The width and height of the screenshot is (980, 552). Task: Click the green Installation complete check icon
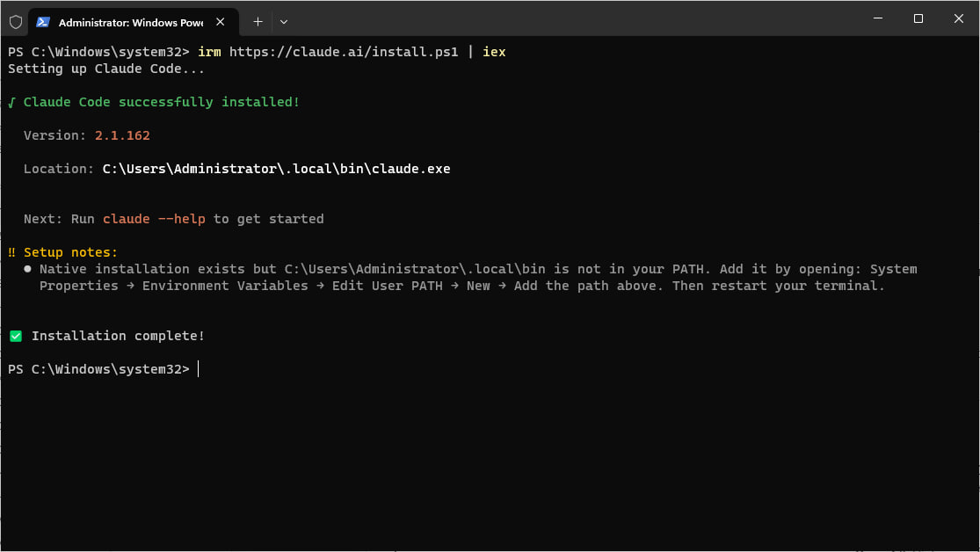point(16,337)
